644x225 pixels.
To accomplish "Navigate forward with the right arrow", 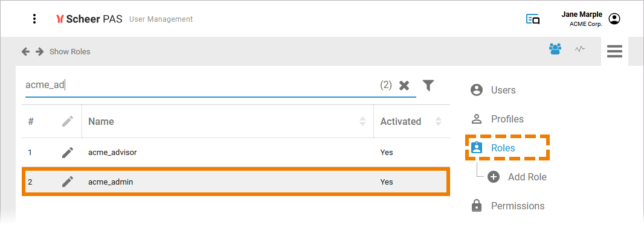I will pyautogui.click(x=39, y=52).
